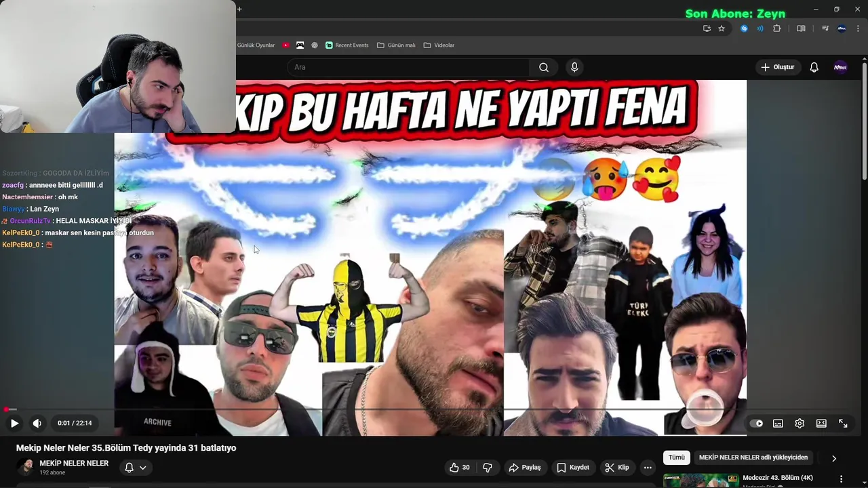
Task: Switch to theater mode
Action: pos(821,424)
